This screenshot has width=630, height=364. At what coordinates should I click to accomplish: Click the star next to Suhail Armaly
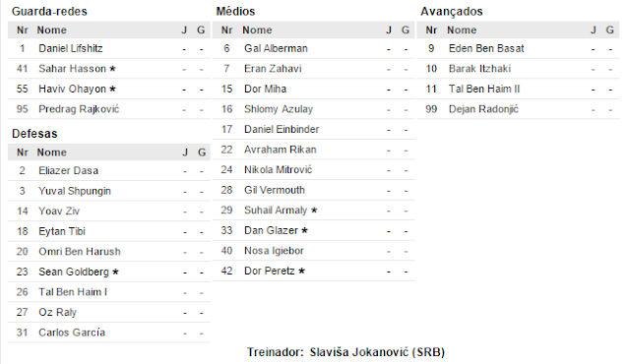click(314, 211)
